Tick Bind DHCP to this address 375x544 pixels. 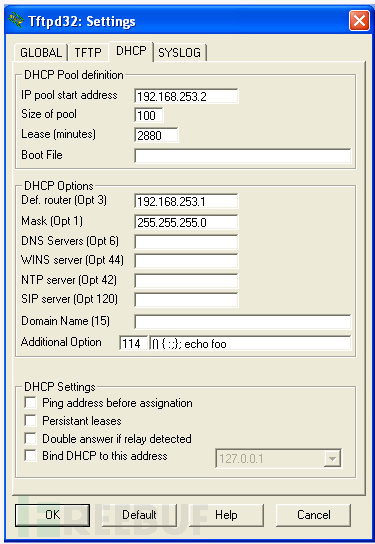(31, 456)
